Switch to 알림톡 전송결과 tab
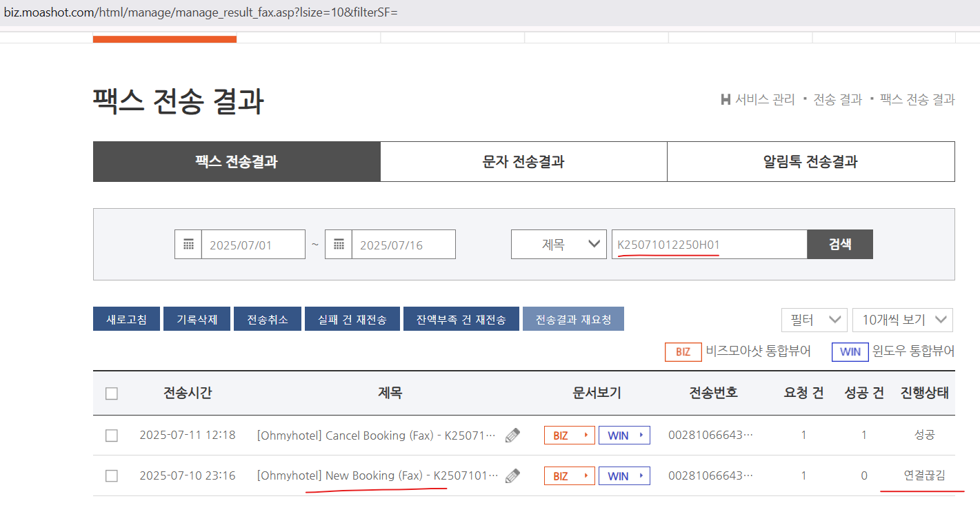The height and width of the screenshot is (512, 980). [811, 162]
